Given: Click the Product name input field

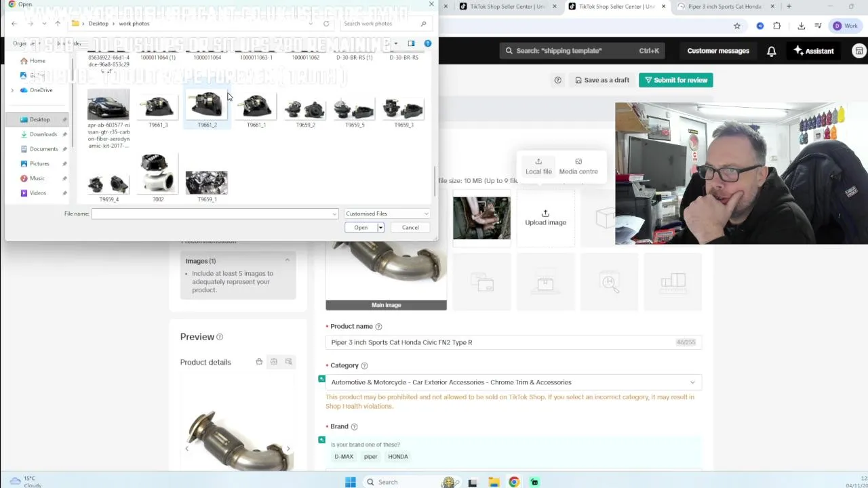Looking at the screenshot, I should [514, 342].
